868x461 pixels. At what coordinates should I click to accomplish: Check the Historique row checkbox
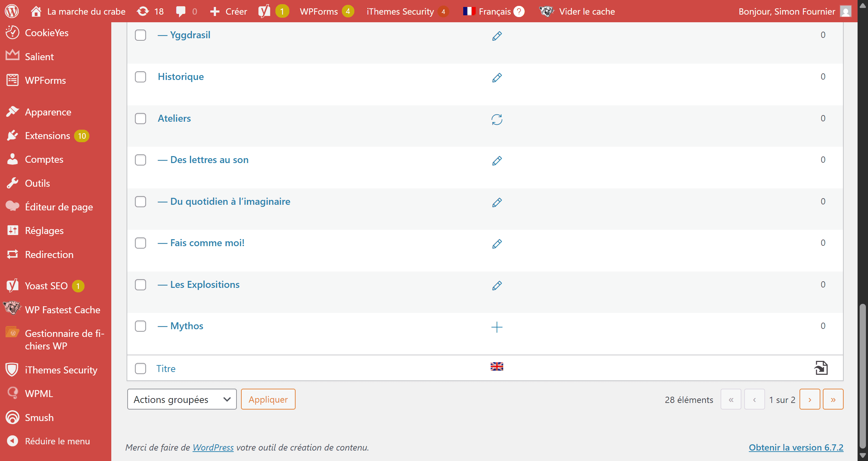point(140,77)
